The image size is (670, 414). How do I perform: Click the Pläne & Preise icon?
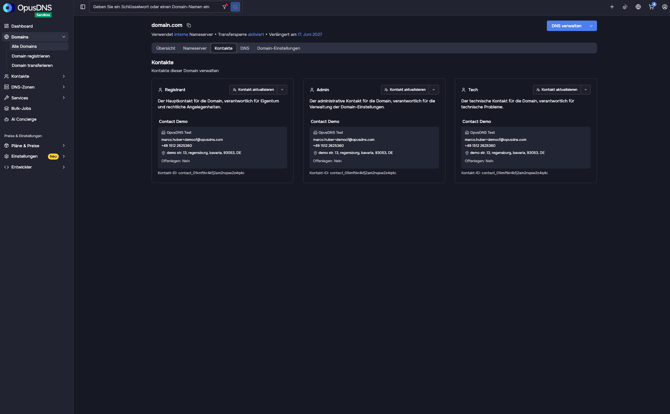[x=6, y=146]
